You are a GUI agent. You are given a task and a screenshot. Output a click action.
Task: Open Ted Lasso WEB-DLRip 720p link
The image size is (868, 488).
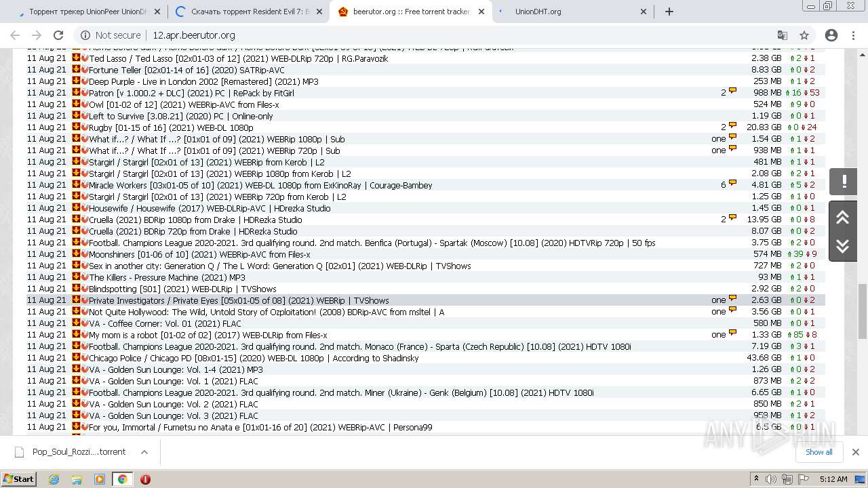pyautogui.click(x=239, y=59)
